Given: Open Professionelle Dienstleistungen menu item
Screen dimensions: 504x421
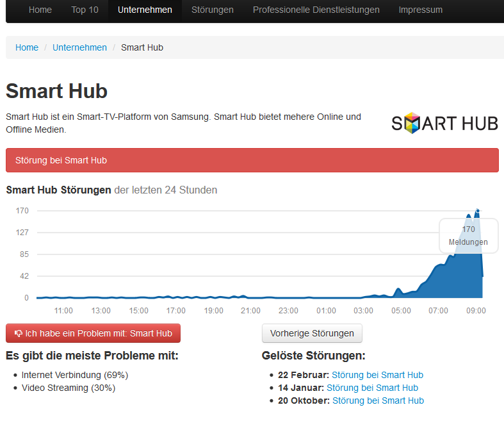Looking at the screenshot, I should 316,10.
